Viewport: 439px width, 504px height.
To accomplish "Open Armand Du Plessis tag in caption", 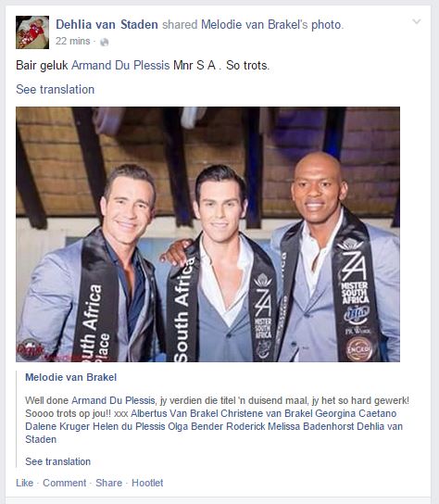I will [120, 65].
